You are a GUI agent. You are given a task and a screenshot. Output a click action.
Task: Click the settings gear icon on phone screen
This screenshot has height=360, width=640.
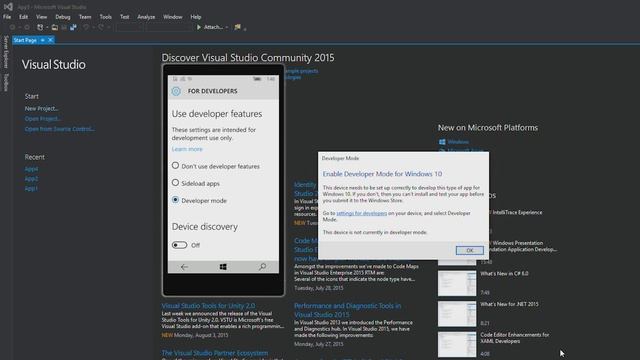pos(176,91)
